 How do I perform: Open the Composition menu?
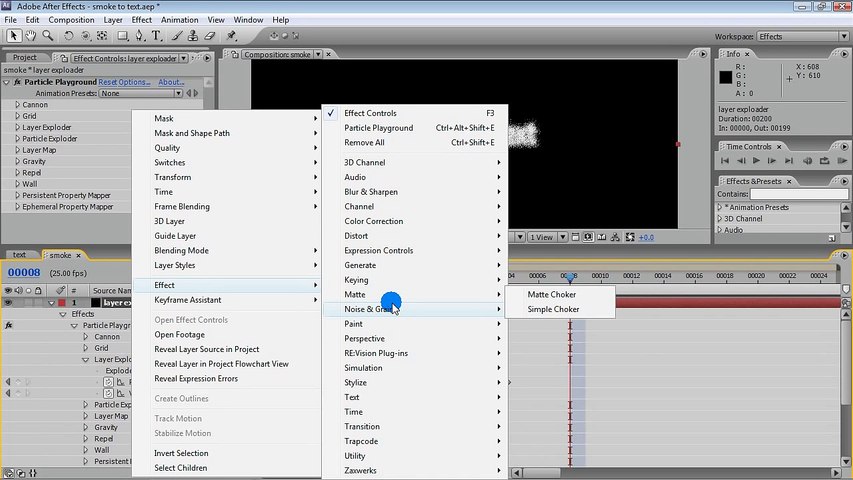[x=71, y=20]
